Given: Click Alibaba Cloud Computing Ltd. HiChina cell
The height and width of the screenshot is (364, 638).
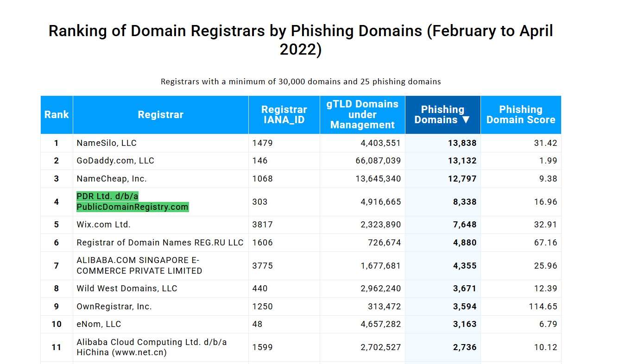Looking at the screenshot, I should 152,347.
